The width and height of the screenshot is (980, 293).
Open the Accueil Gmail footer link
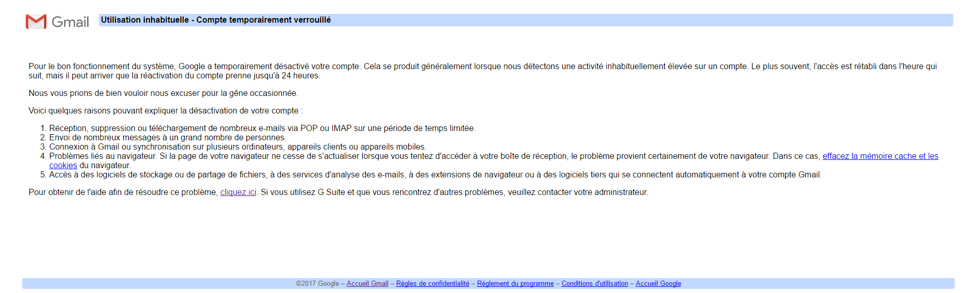tap(367, 284)
